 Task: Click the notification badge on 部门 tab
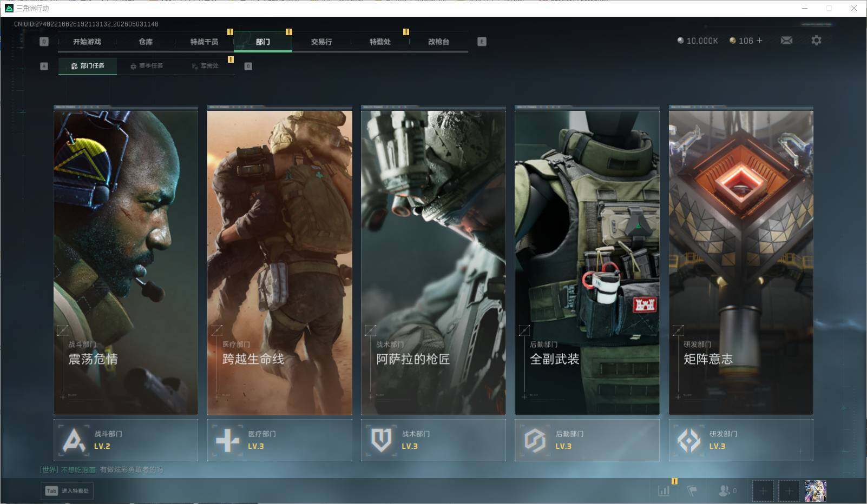[289, 32]
